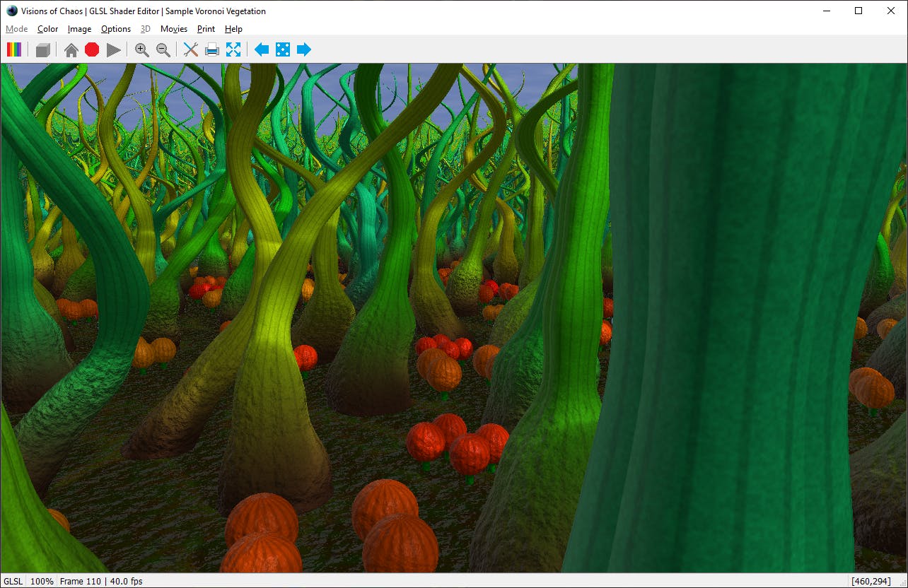Open the Help menu

tap(233, 29)
